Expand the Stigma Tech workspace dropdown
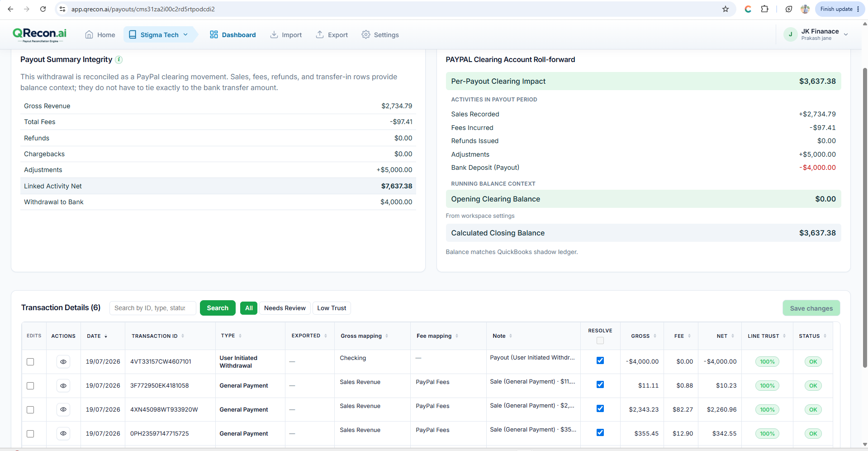 pyautogui.click(x=185, y=34)
